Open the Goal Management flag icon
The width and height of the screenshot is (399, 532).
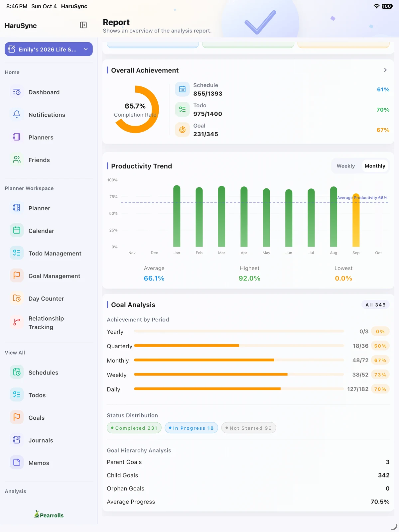click(x=17, y=276)
